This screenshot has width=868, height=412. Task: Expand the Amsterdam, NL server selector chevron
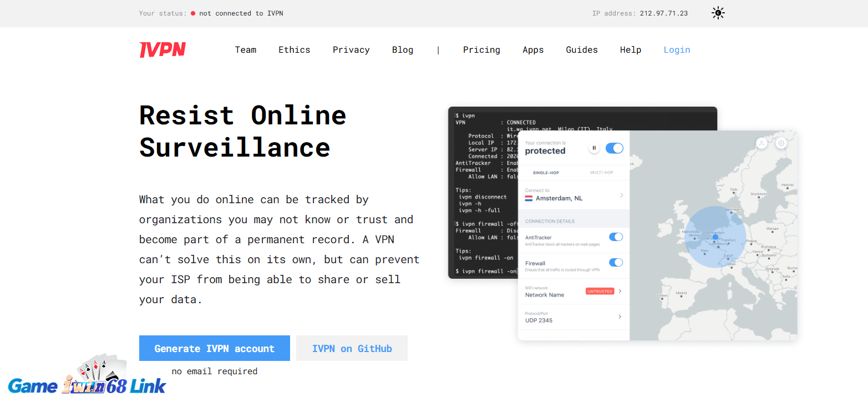pyautogui.click(x=621, y=195)
